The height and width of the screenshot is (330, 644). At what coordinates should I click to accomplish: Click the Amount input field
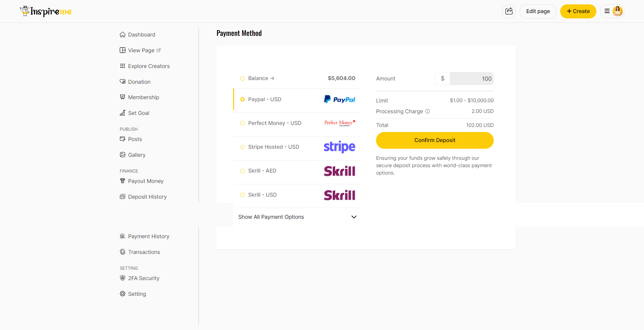click(471, 78)
